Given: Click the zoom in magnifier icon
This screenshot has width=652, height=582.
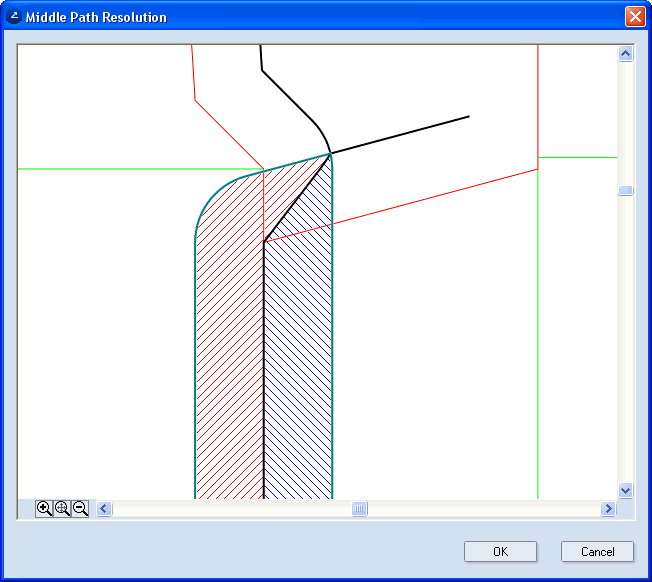Looking at the screenshot, I should coord(44,508).
